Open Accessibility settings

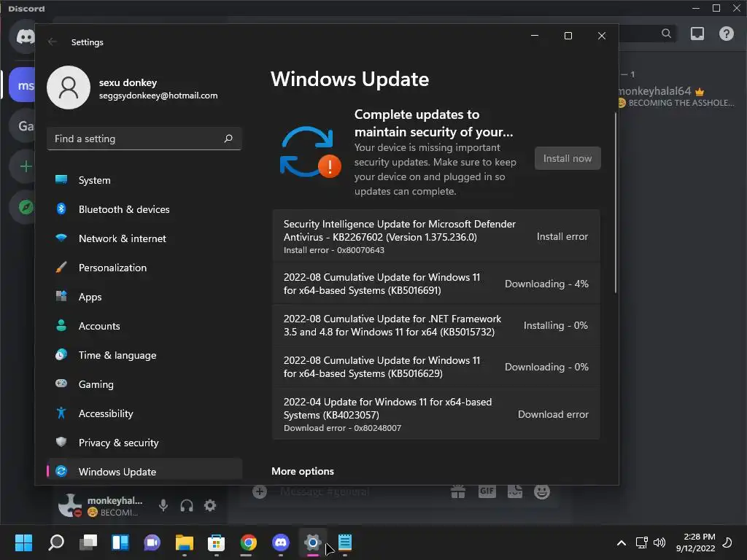tap(144, 413)
